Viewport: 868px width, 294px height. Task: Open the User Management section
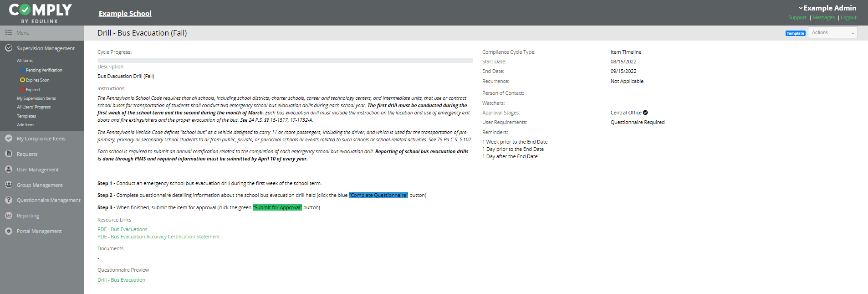(x=38, y=170)
